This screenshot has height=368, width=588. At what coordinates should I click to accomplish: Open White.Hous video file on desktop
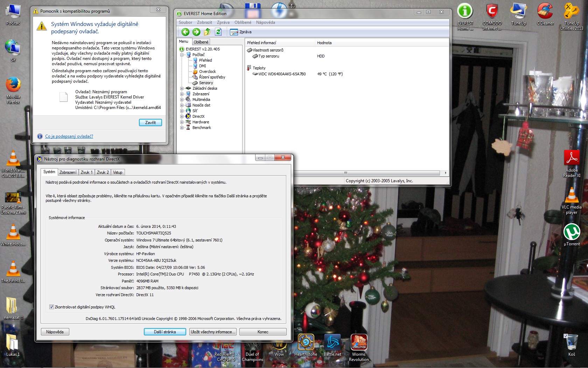[x=13, y=235]
